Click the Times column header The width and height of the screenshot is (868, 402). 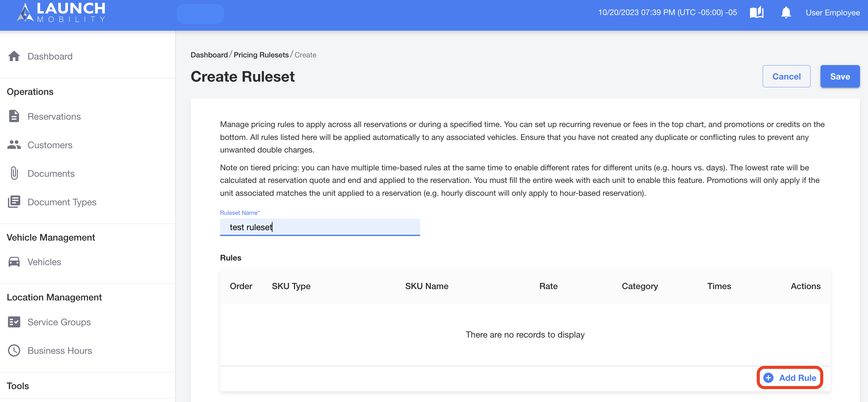coord(719,286)
